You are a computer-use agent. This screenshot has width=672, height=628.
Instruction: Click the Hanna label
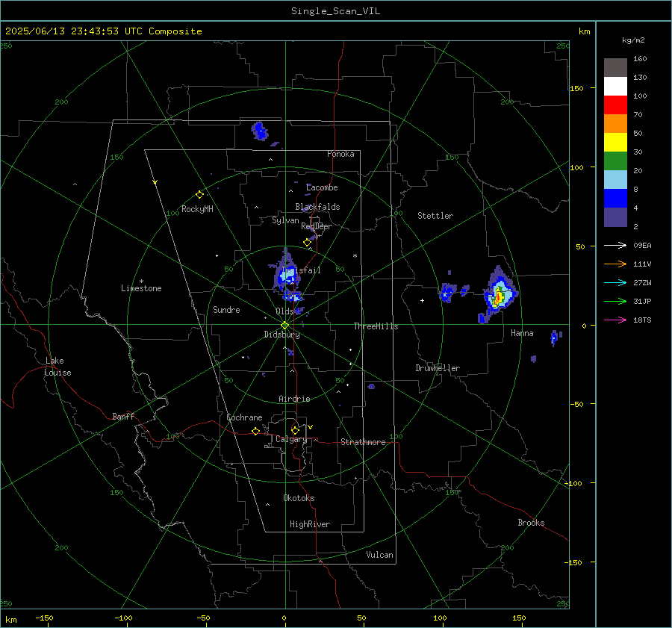click(522, 333)
